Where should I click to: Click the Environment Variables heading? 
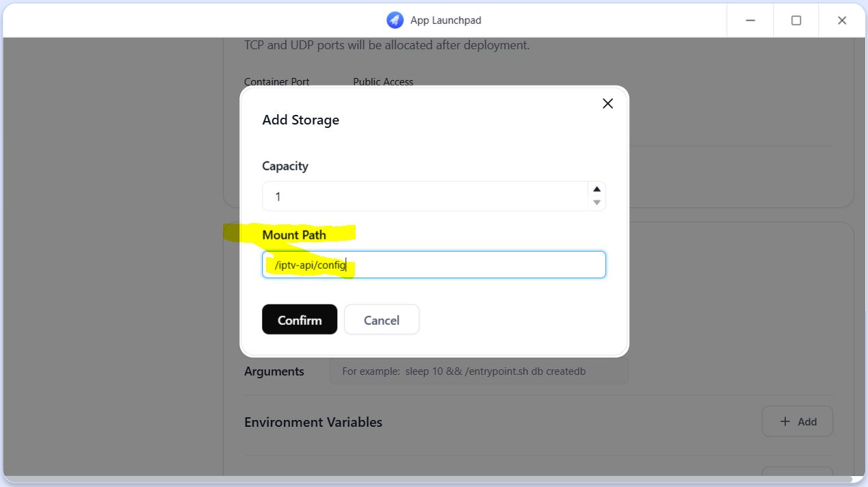click(313, 422)
